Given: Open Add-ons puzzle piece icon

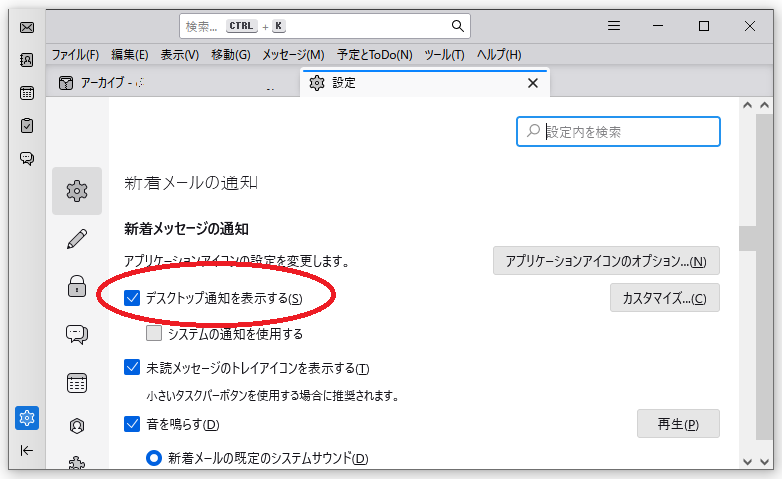Looking at the screenshot, I should click(x=77, y=463).
